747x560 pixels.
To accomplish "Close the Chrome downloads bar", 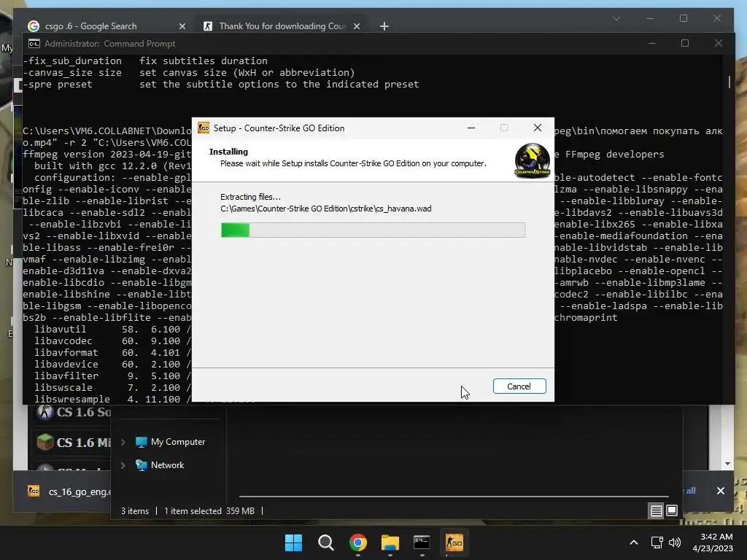I will [x=720, y=491].
